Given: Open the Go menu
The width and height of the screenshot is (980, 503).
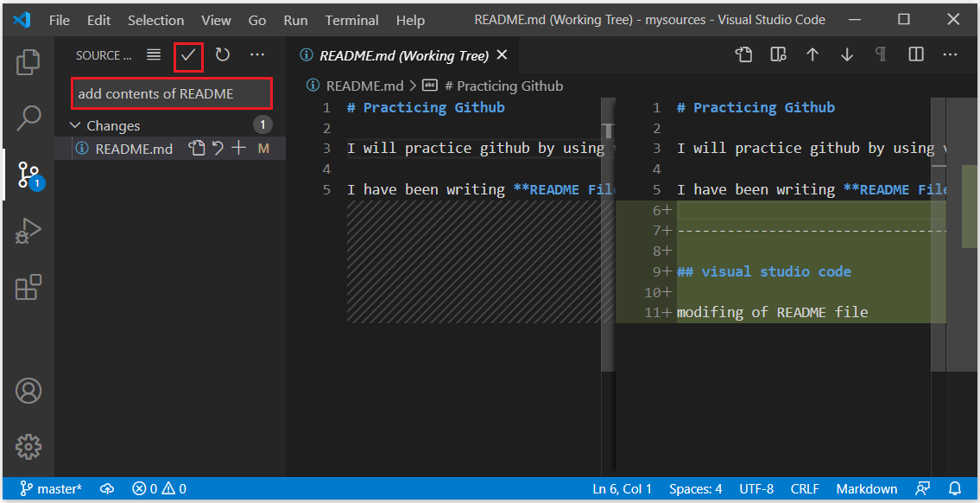Looking at the screenshot, I should click(x=257, y=20).
